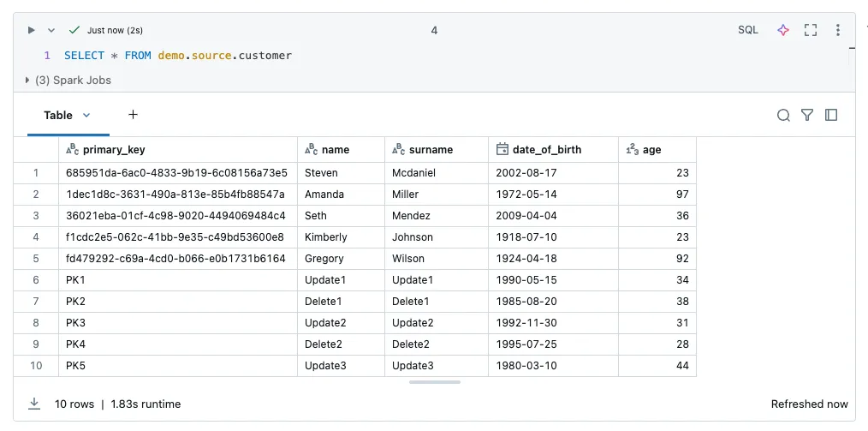868x431 pixels.
Task: Open the run options chevron dropdown
Action: point(51,30)
